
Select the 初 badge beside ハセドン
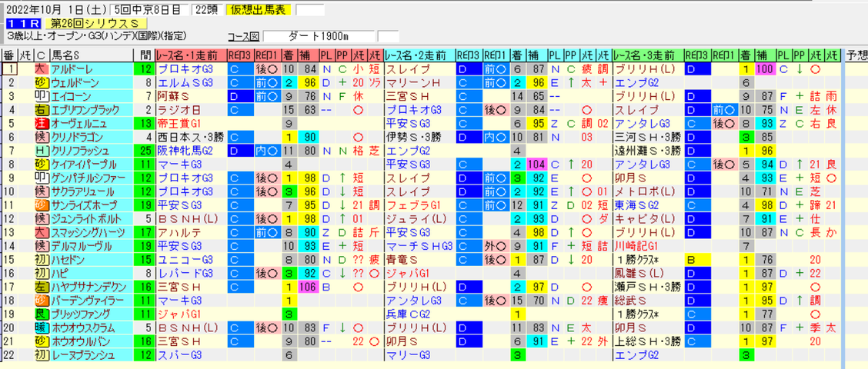click(x=41, y=260)
